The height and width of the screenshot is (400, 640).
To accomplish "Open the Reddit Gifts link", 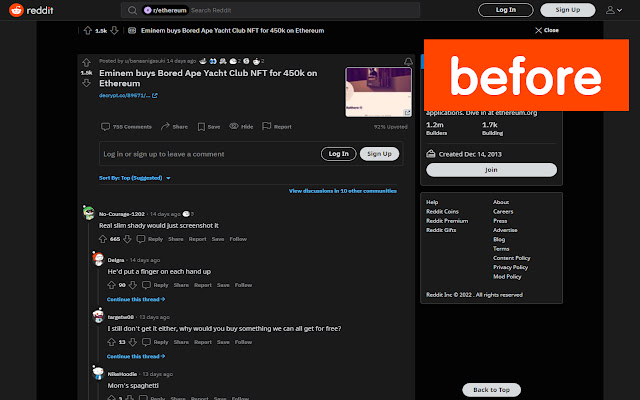I will [441, 231].
